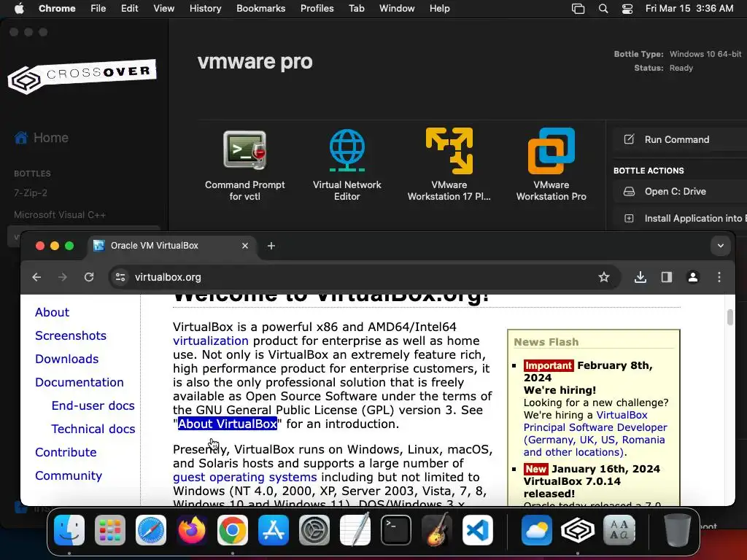Open Safari from the Dock
The image size is (747, 560).
click(x=151, y=530)
